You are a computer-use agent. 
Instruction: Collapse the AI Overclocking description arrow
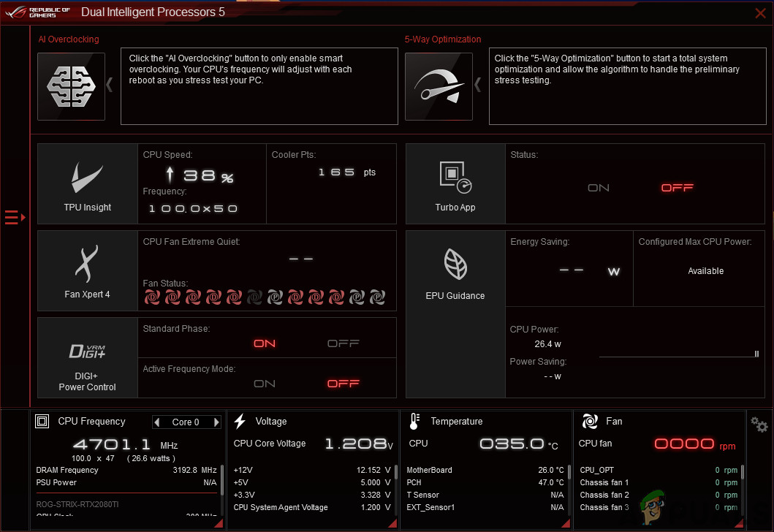click(110, 85)
